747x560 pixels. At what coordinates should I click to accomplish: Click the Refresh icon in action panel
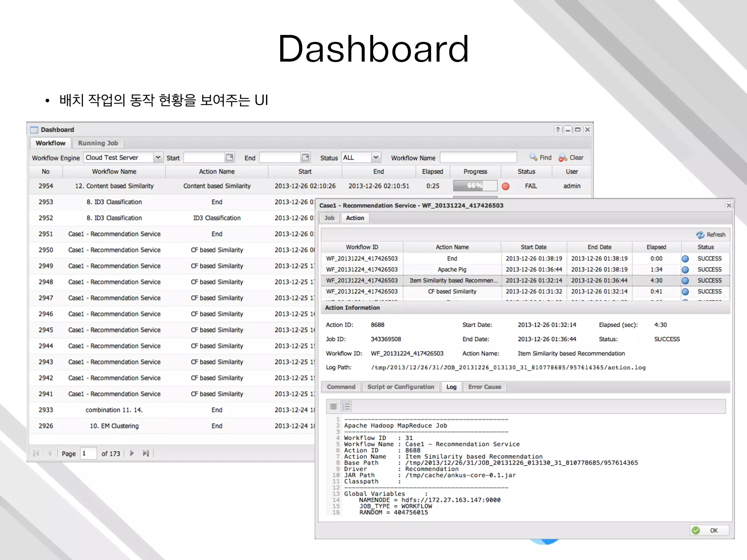click(x=700, y=235)
